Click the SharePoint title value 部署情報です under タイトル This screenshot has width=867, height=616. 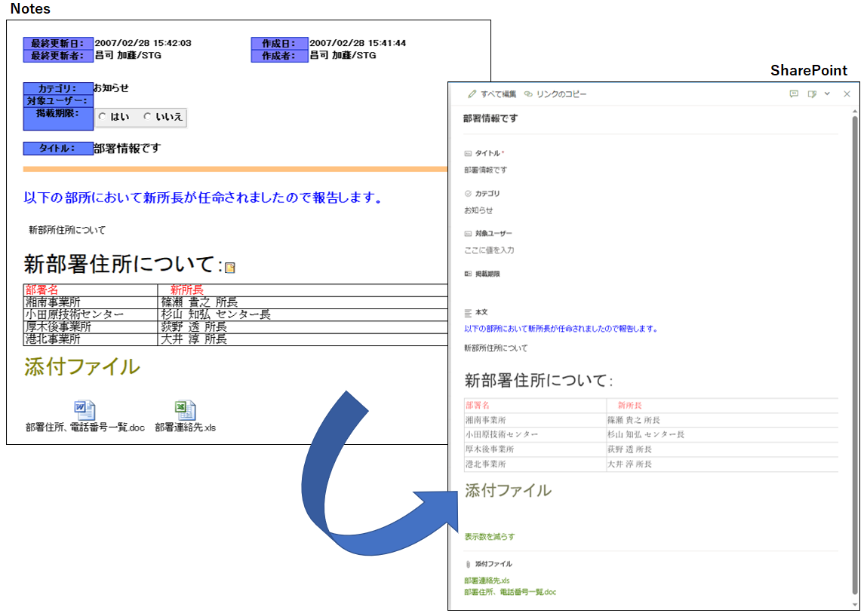pos(485,170)
